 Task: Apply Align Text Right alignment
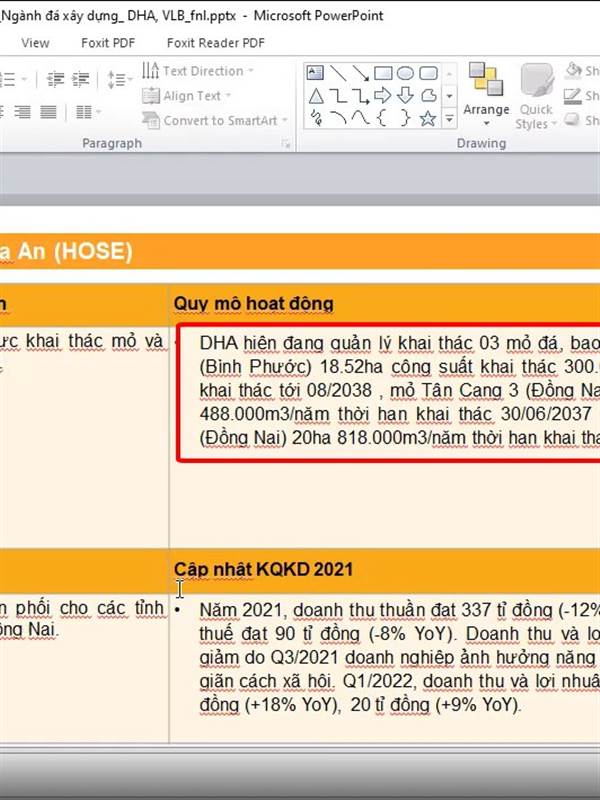point(22,112)
